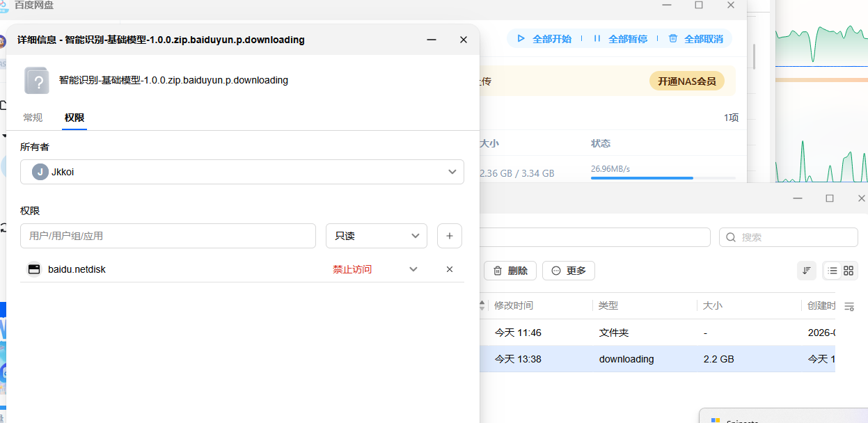The image size is (868, 423).
Task: Sort by 修改时间 column
Action: 514,305
